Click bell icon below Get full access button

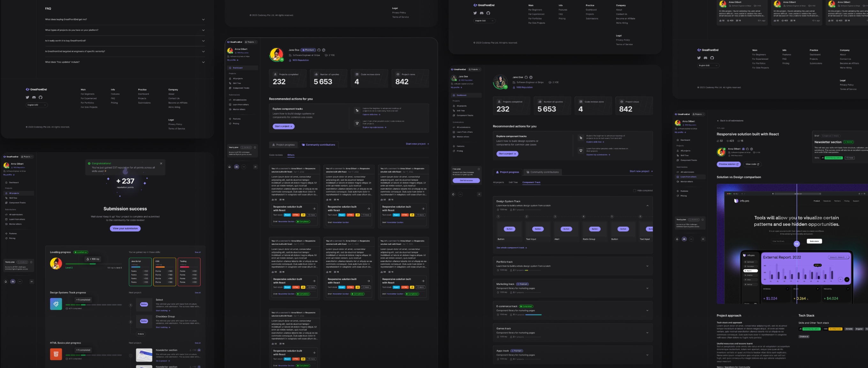(x=453, y=194)
